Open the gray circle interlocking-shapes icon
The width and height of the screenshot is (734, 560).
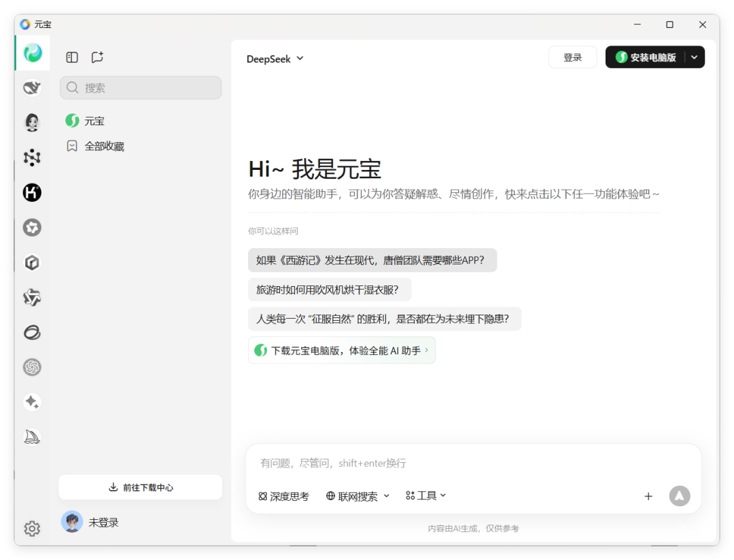coord(33,228)
